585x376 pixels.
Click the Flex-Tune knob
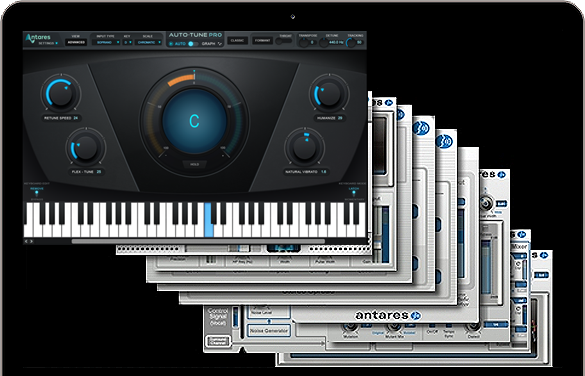(x=85, y=147)
